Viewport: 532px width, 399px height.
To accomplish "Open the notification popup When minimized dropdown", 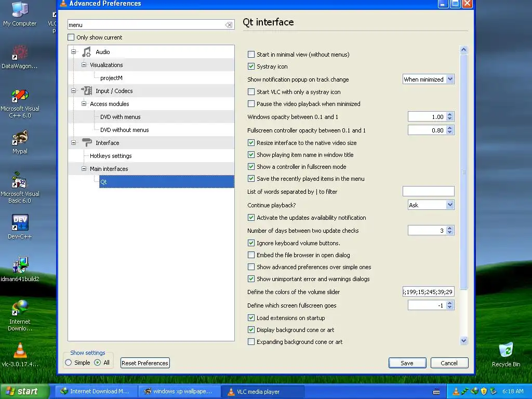I will click(428, 79).
